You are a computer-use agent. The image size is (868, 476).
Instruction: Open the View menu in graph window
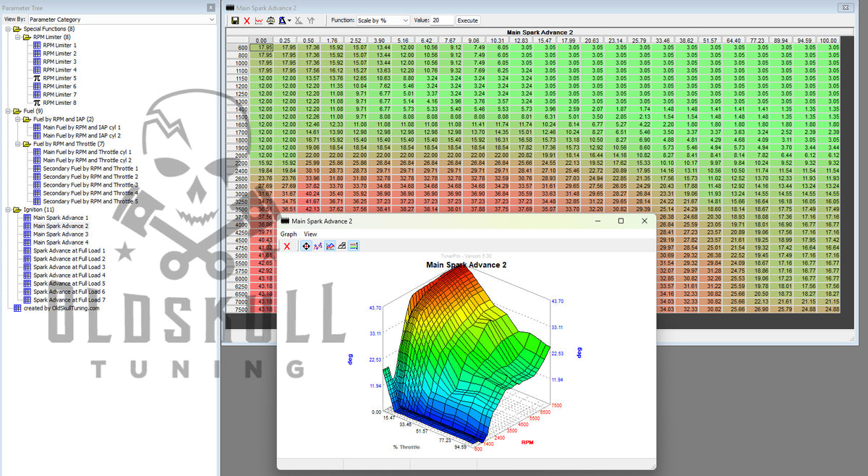pyautogui.click(x=310, y=234)
